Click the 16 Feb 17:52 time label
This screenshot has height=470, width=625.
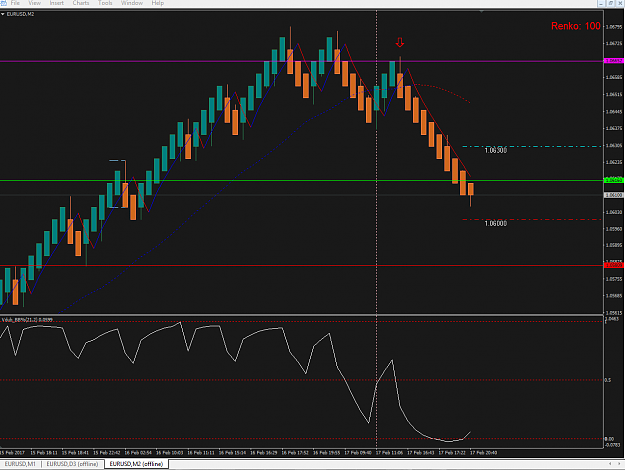click(295, 453)
